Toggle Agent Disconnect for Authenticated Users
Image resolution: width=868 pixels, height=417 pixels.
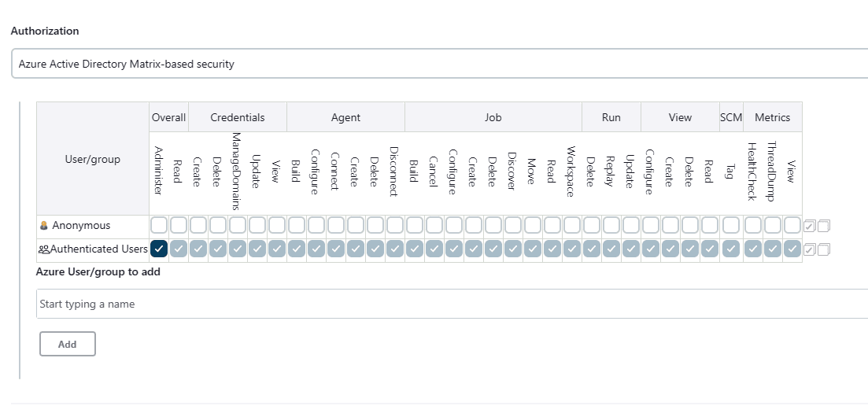tap(395, 249)
